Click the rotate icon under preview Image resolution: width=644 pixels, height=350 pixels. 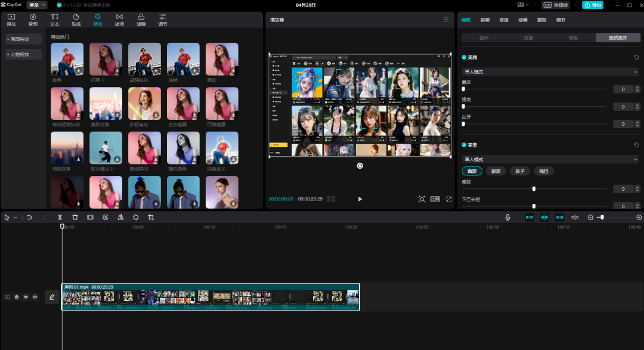[360, 166]
